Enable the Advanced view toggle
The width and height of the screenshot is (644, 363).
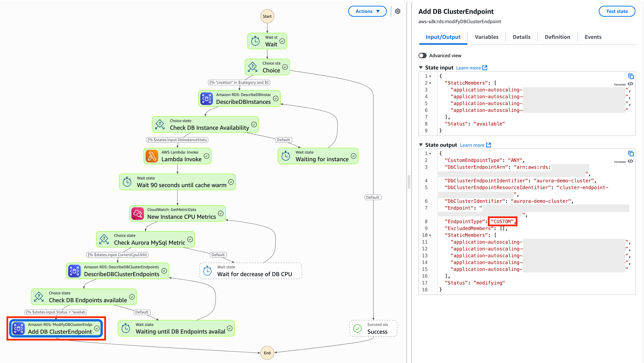tap(423, 56)
